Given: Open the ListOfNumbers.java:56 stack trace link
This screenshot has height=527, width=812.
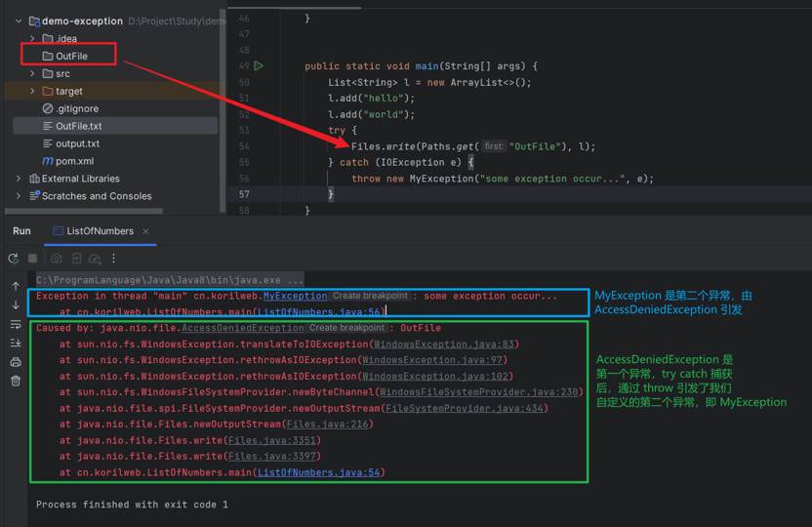Looking at the screenshot, I should coord(318,312).
